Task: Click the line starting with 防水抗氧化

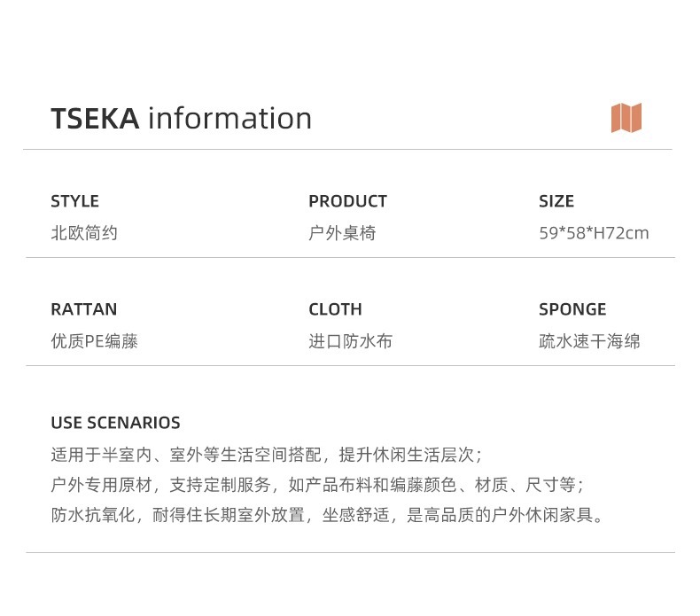Action: coord(330,515)
